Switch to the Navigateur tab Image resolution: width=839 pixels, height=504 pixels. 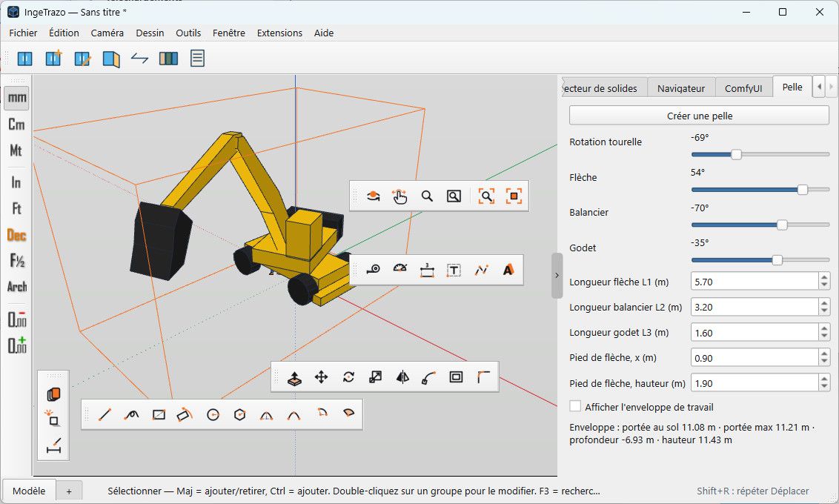(680, 88)
